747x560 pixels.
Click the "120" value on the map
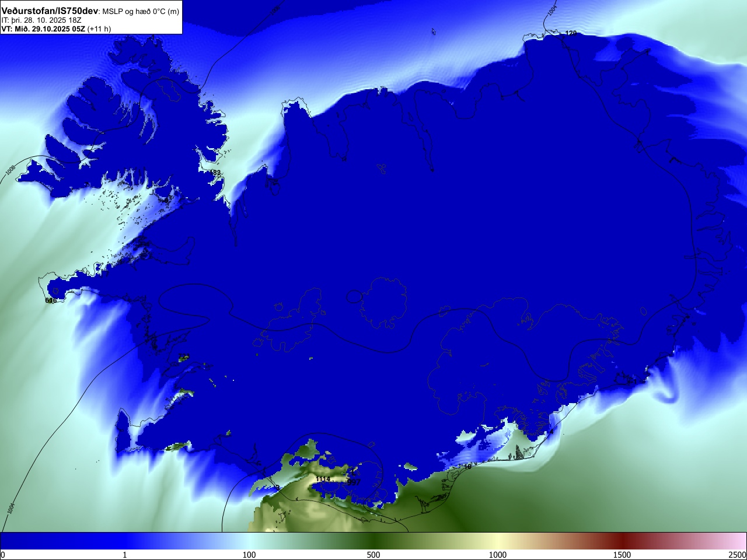point(571,33)
